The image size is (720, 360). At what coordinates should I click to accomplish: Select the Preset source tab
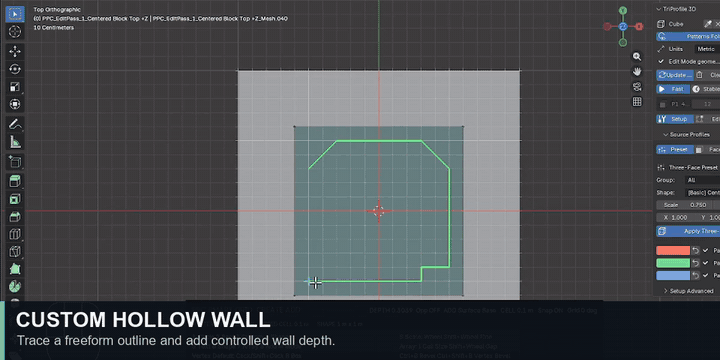pos(674,150)
